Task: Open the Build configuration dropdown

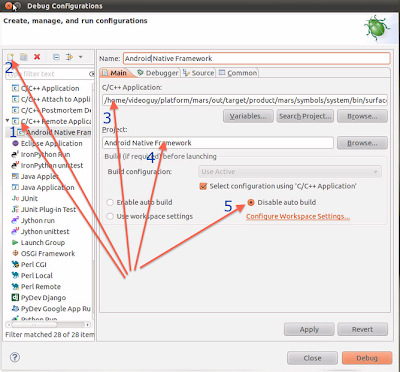Action: click(290, 172)
